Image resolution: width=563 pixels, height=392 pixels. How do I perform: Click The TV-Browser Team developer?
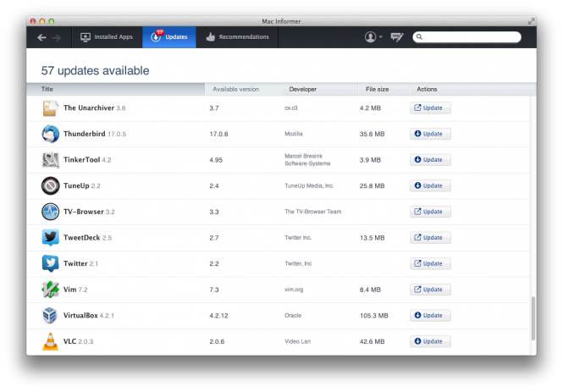pyautogui.click(x=312, y=212)
